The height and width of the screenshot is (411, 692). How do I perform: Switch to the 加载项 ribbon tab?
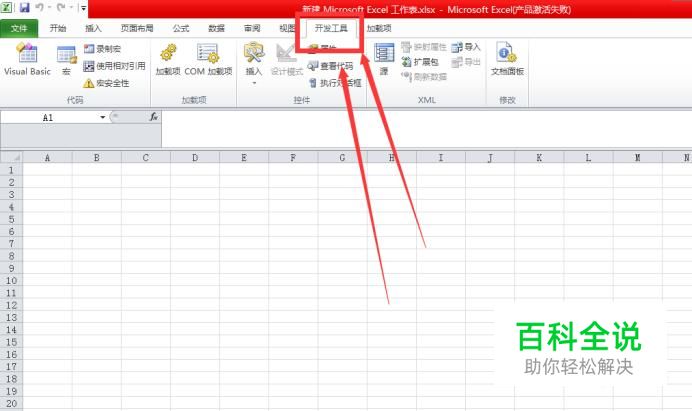[x=379, y=28]
